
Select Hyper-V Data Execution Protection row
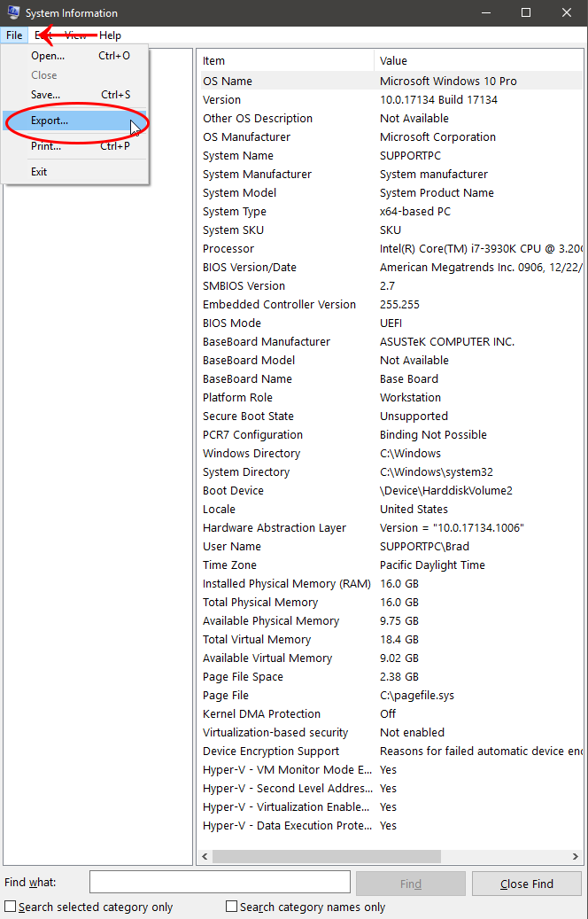tap(391, 826)
